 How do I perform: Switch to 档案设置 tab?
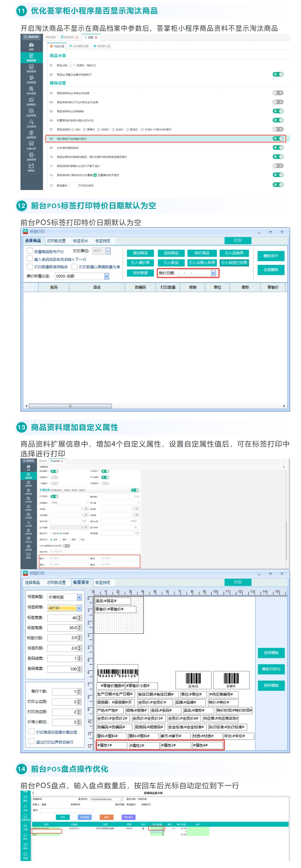point(57,46)
